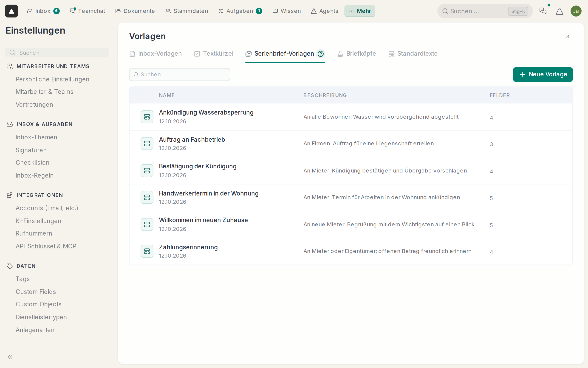
Task: Open Aufgaben in top navigation
Action: (x=240, y=11)
